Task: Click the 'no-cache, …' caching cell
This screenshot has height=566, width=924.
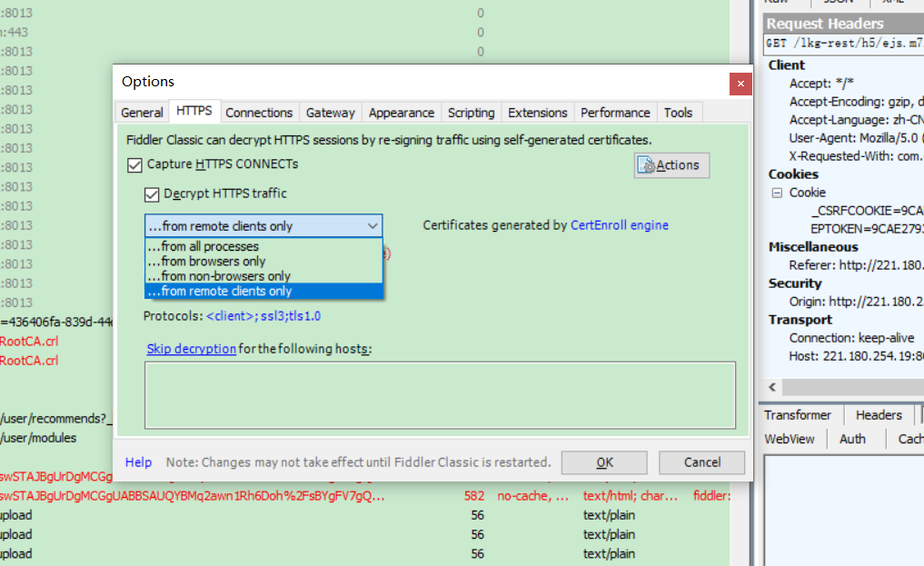Action: click(532, 496)
